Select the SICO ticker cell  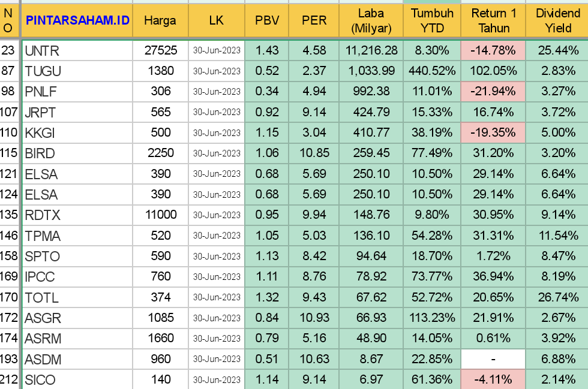77,379
